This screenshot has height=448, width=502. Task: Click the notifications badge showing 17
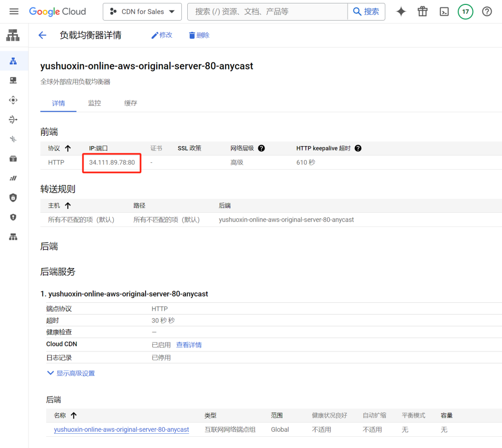coord(465,12)
